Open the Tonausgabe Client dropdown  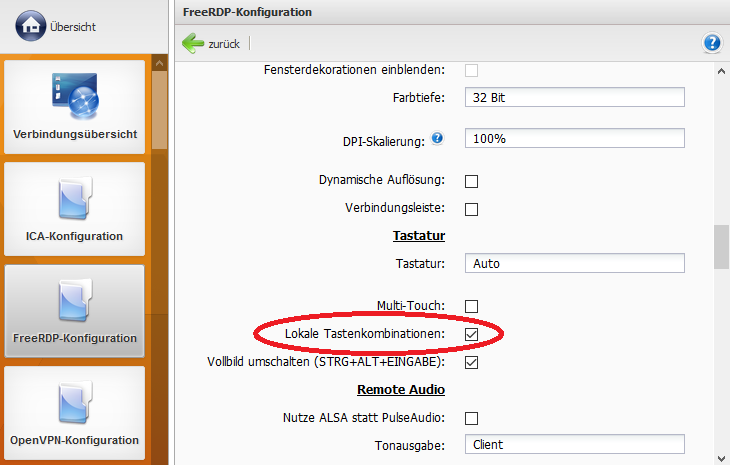click(574, 445)
